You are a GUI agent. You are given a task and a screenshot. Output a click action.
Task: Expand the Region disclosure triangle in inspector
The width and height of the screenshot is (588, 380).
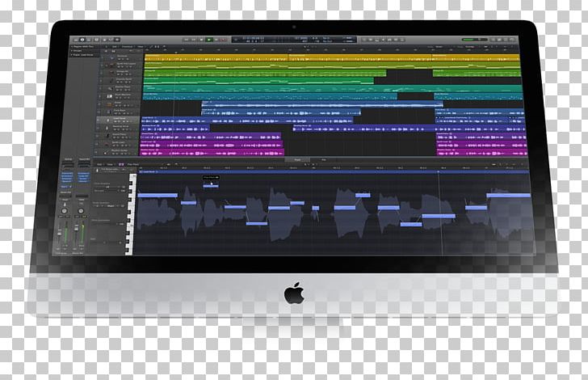point(72,47)
